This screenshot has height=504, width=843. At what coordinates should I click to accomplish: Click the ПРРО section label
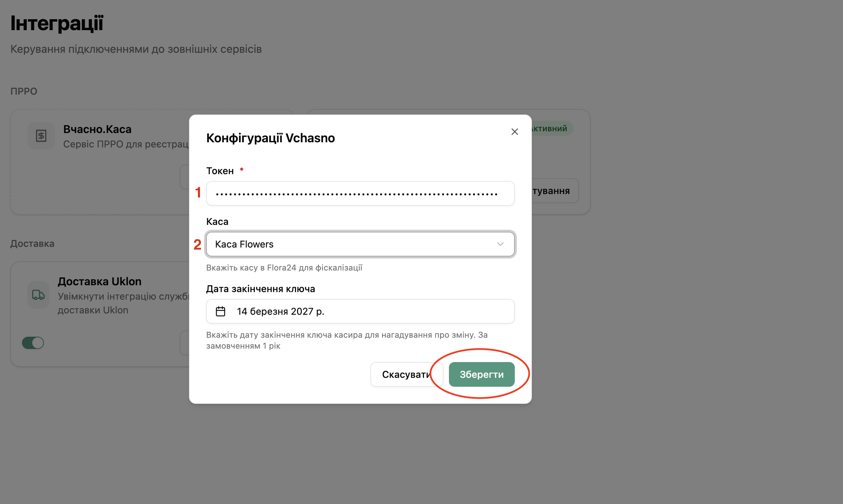24,91
